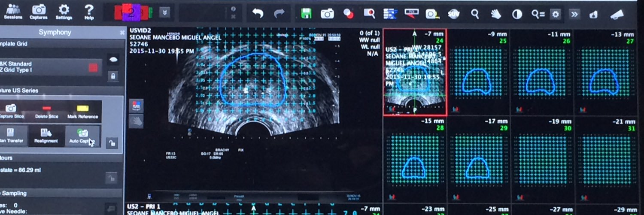Viewport: 644px width, 215px height.
Task: Click the '52746' patient ID in main view
Action: 138,44
